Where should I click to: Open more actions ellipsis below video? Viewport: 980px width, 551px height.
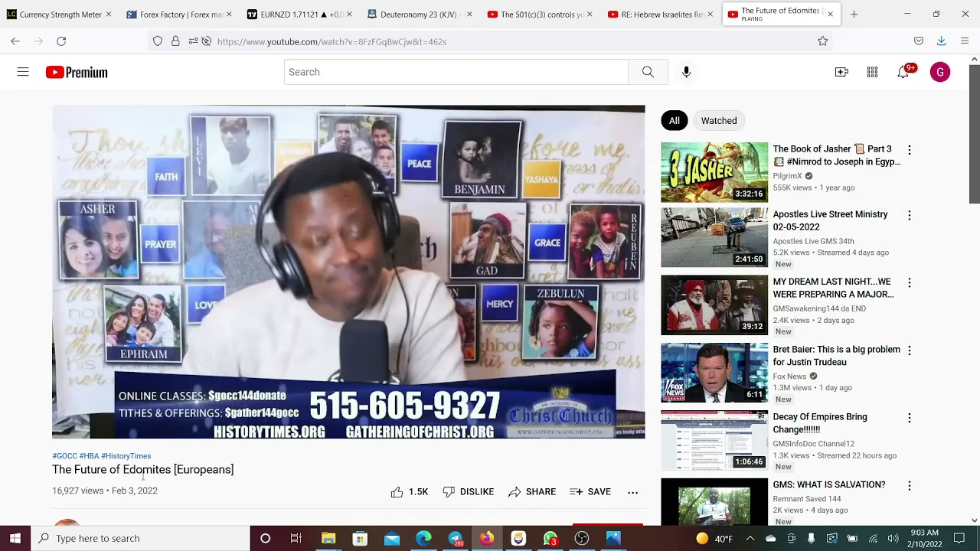(x=632, y=492)
